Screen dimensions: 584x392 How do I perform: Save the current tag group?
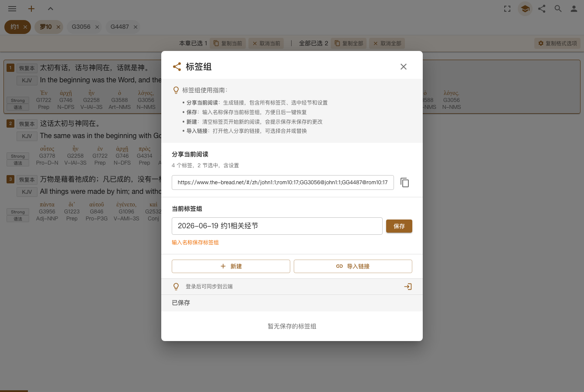[x=399, y=226]
